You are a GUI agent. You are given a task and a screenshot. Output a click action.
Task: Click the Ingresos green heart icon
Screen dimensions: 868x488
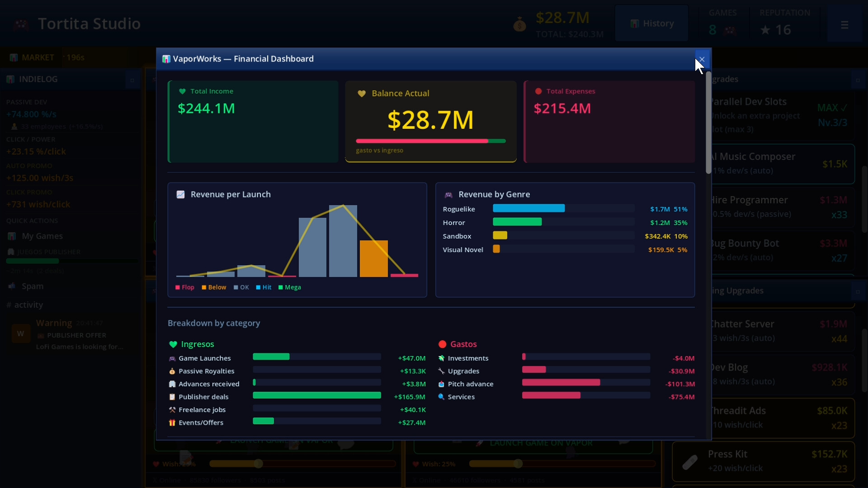pos(173,344)
